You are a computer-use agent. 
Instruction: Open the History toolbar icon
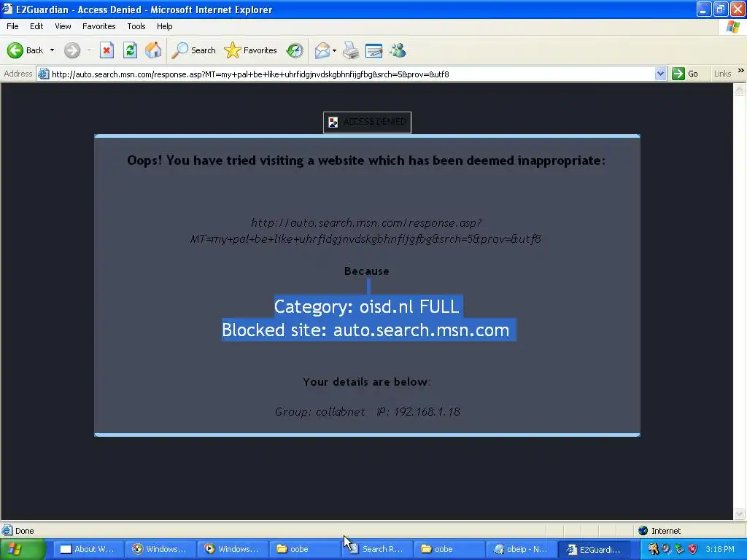(x=295, y=50)
